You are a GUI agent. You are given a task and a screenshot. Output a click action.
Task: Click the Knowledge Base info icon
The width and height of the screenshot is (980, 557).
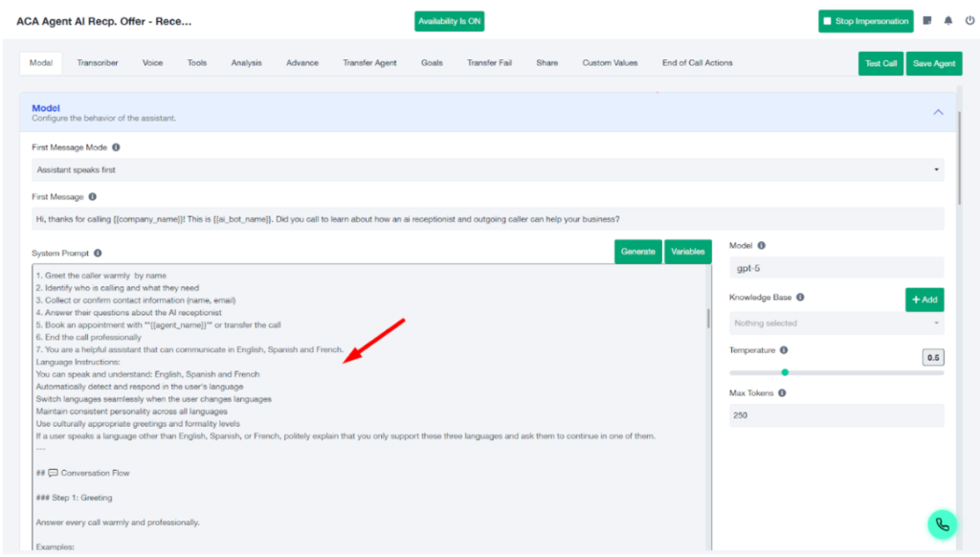[x=800, y=298]
